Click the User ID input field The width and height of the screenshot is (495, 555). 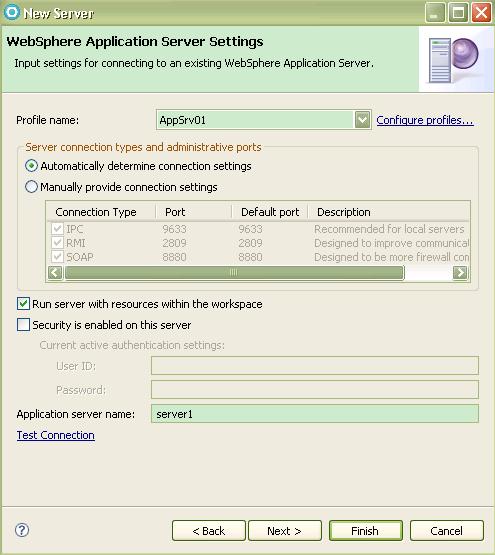click(x=315, y=365)
